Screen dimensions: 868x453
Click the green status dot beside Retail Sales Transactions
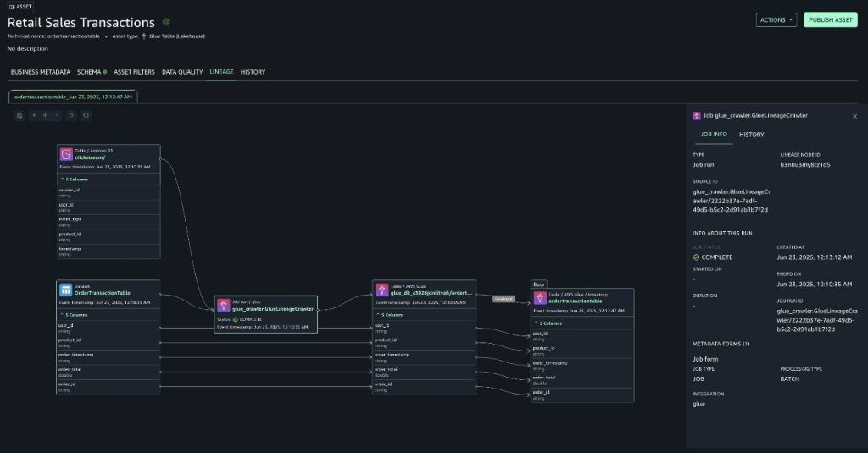[166, 22]
